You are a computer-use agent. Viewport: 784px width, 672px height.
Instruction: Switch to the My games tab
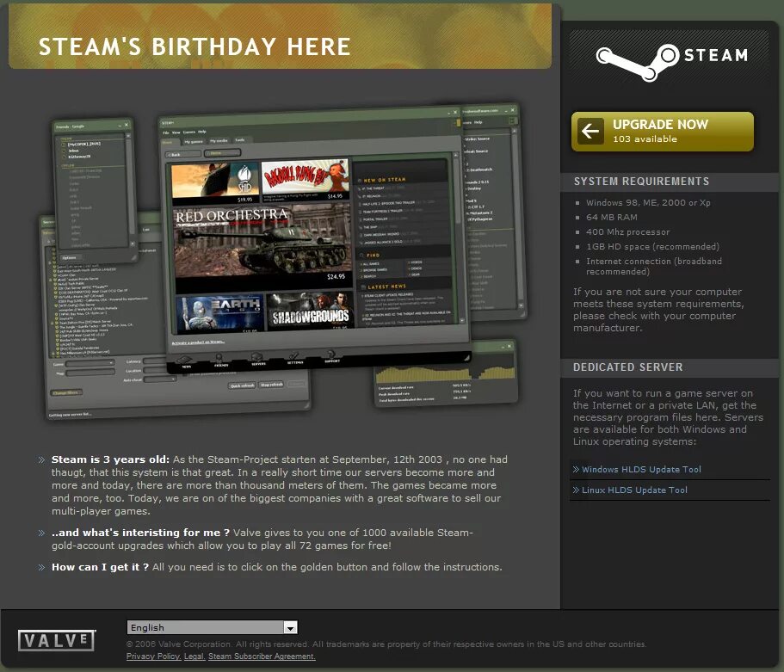[193, 141]
